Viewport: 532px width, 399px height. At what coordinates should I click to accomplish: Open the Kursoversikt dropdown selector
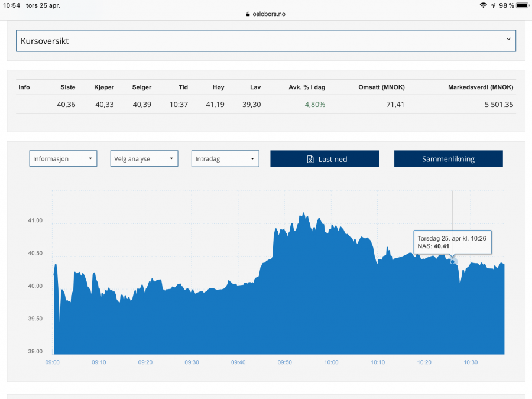[x=265, y=41]
